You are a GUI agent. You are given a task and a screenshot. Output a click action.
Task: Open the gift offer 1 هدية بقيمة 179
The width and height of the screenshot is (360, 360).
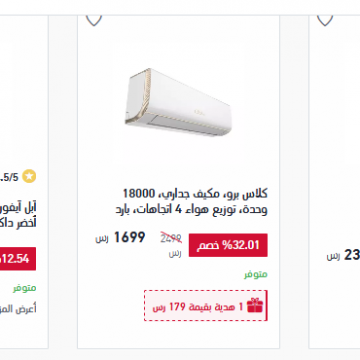click(206, 306)
